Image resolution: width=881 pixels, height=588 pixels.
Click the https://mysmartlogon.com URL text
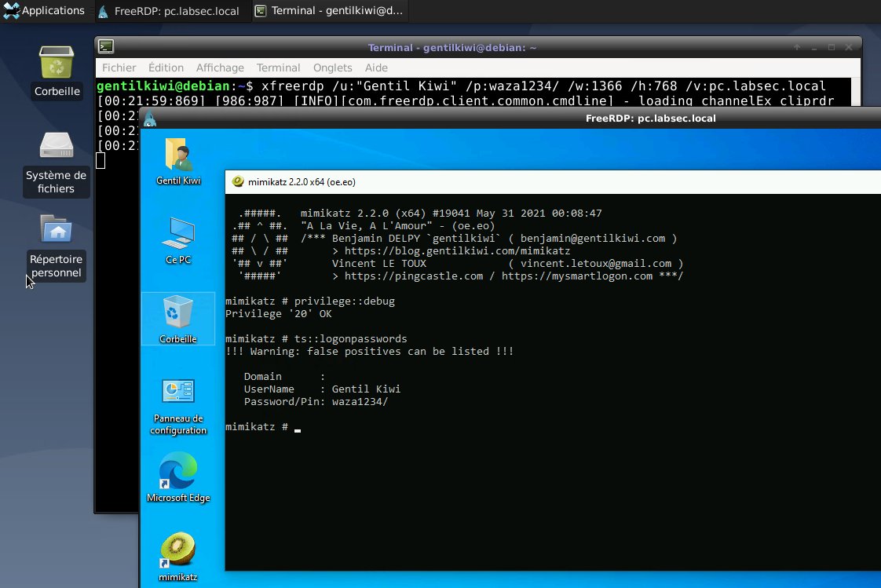click(x=577, y=276)
